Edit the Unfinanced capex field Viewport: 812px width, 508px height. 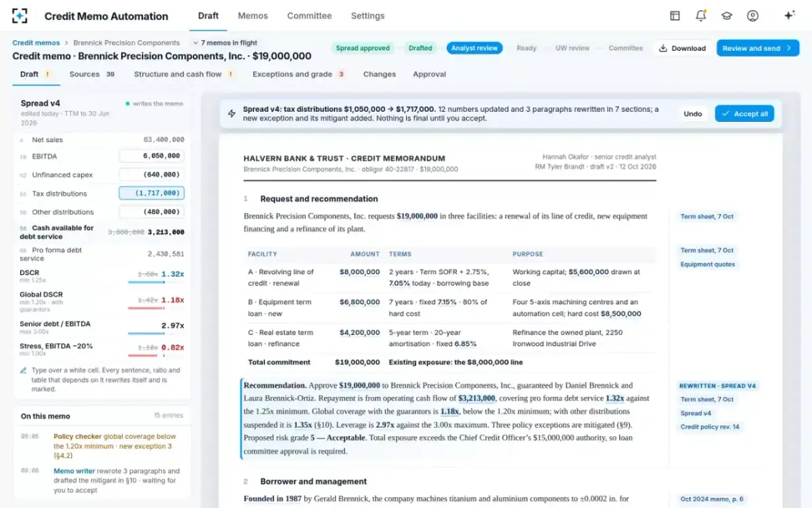[152, 175]
